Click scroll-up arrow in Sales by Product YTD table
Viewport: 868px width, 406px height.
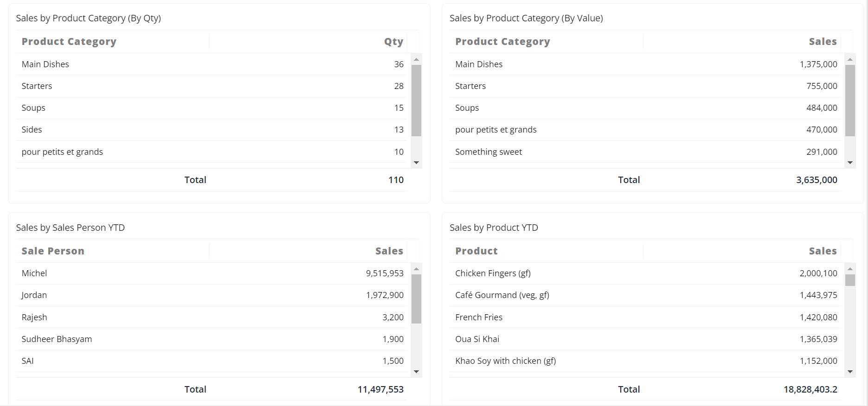(x=850, y=269)
